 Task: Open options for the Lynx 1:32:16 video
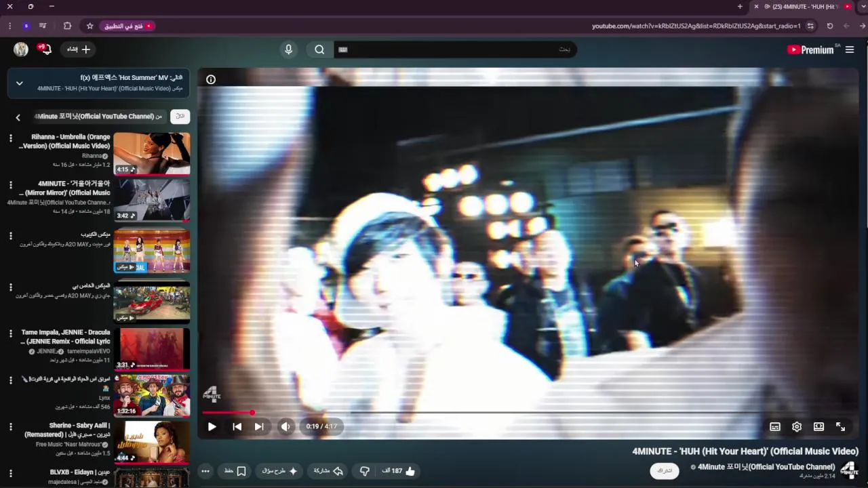[10, 380]
